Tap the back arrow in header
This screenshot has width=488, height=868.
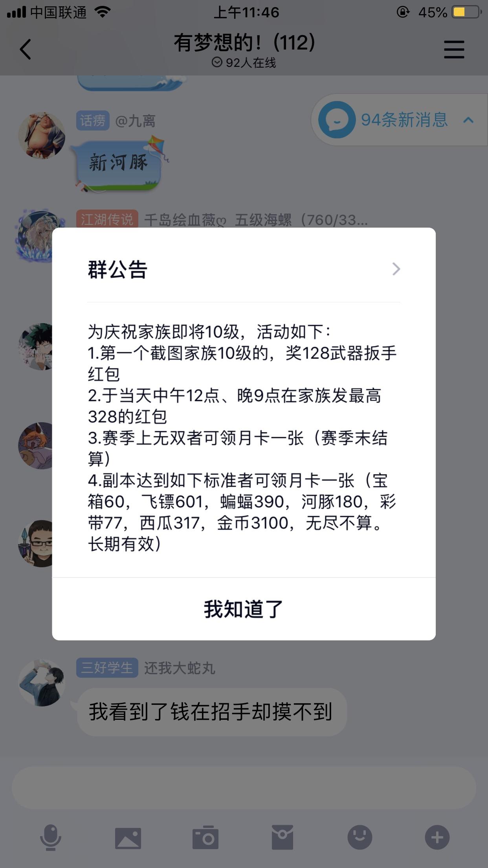pyautogui.click(x=26, y=50)
